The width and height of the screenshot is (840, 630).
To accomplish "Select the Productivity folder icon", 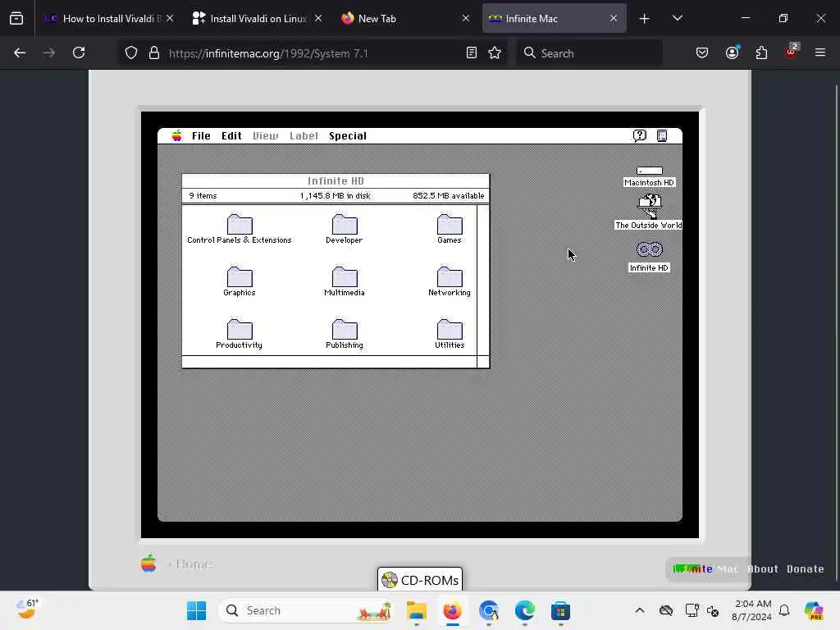I will (x=240, y=330).
